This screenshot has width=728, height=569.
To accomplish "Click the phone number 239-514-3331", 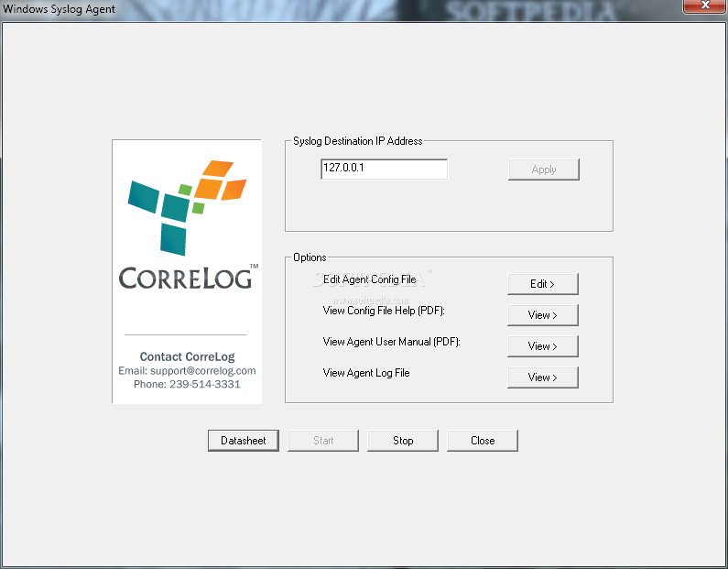I will pos(205,384).
